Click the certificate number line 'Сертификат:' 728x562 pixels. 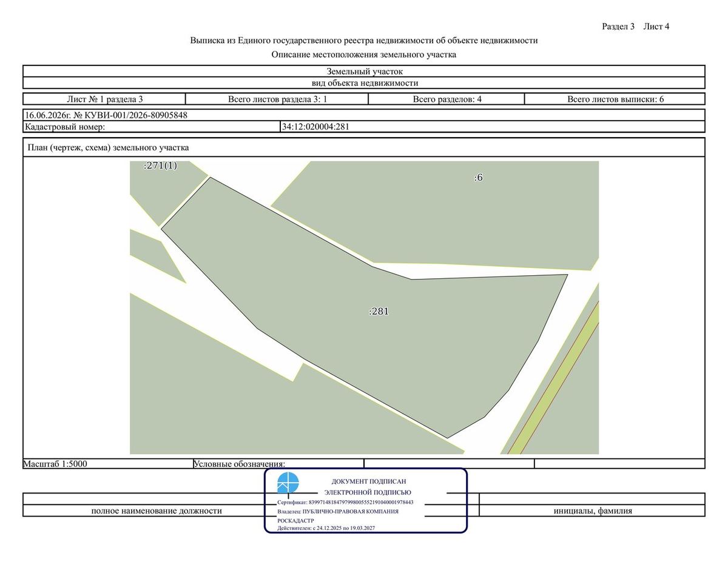pos(345,503)
